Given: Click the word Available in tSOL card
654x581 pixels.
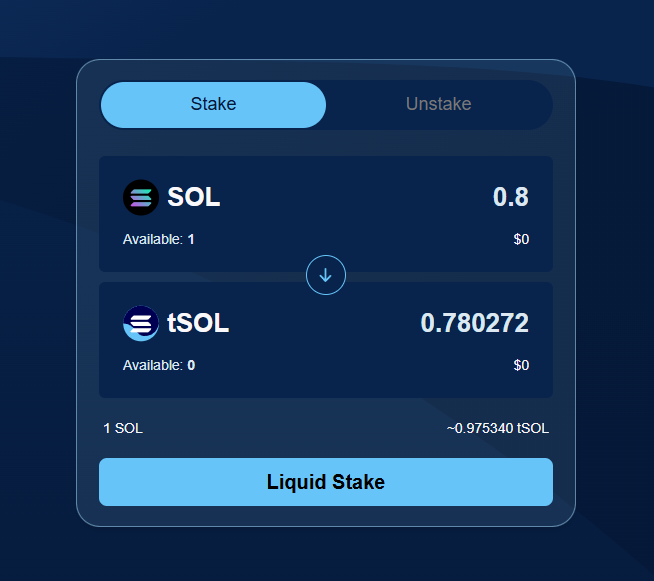Looking at the screenshot, I should tap(151, 366).
